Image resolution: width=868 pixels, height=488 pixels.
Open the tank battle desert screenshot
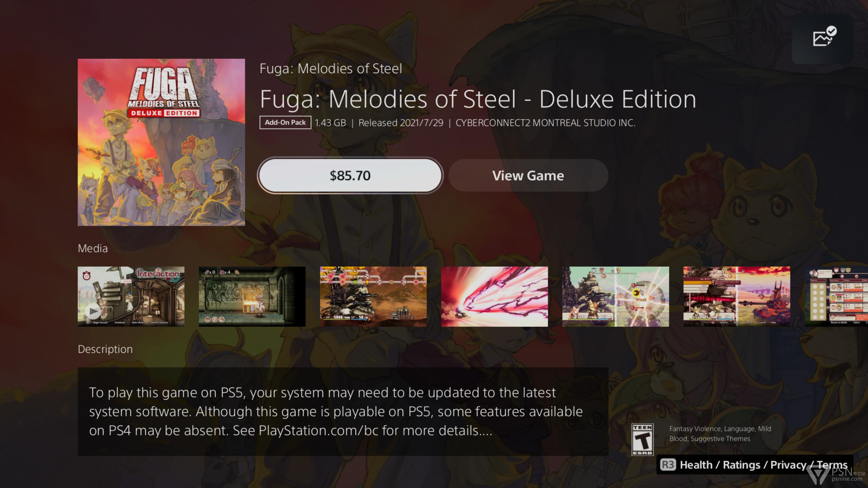[373, 296]
